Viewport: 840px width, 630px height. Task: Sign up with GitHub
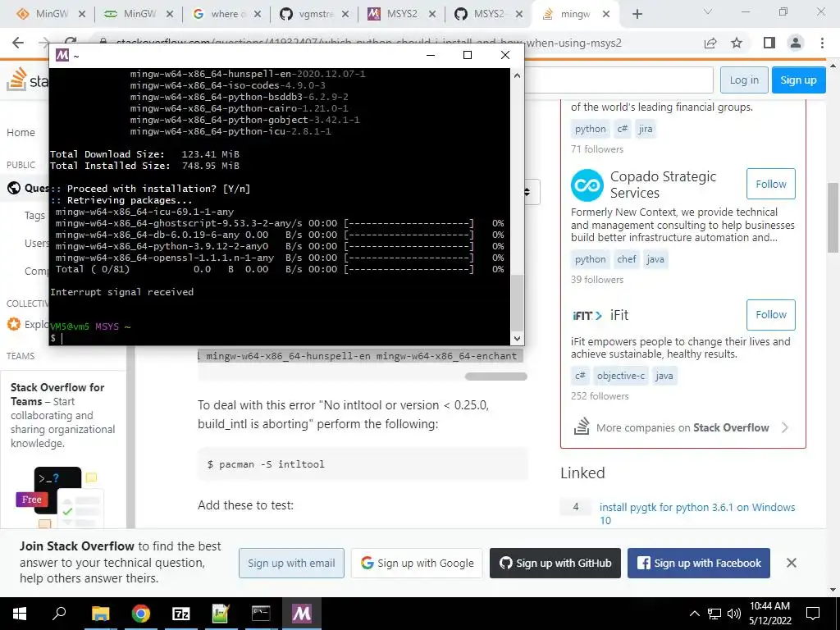555,563
